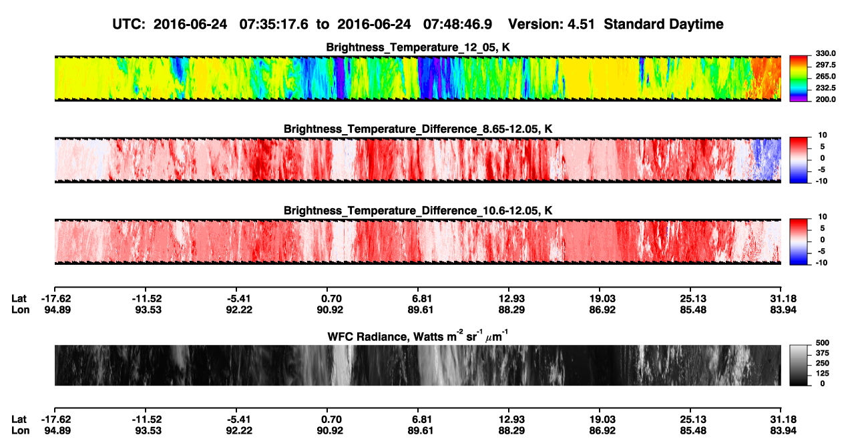Click the 10.6-12.05 difference image strip

418,242
